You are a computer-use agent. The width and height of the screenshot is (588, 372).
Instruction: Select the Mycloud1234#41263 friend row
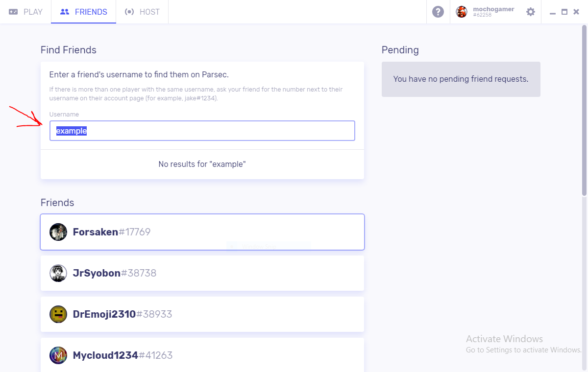(x=202, y=355)
